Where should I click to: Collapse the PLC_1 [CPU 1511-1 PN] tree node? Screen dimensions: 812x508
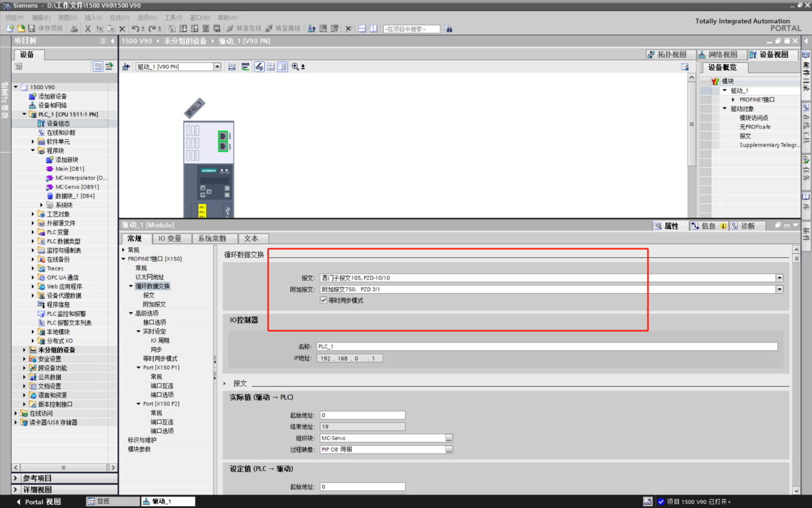pyautogui.click(x=25, y=114)
